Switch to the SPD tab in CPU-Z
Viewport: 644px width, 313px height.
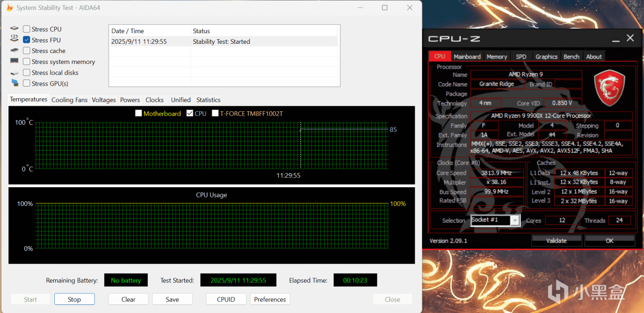coord(521,57)
